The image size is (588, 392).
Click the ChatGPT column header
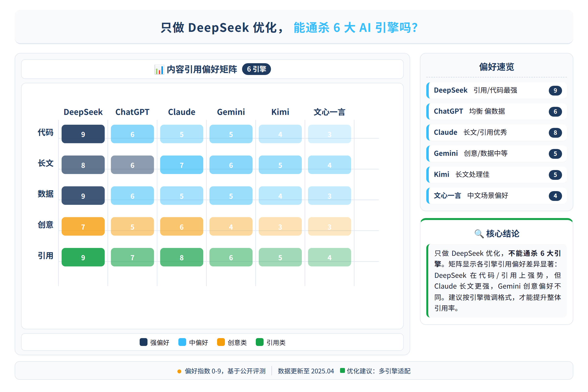point(132,112)
